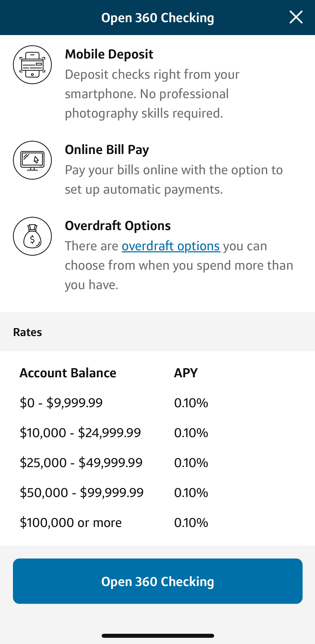
Task: Tap the Mobile Deposit phone icon
Action: 32,65
